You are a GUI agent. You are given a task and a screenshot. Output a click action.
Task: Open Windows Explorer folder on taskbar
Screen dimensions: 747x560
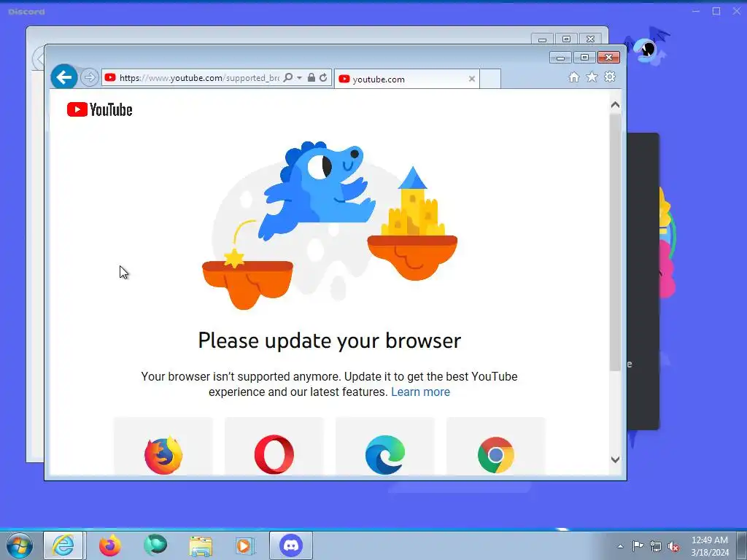[x=201, y=545]
